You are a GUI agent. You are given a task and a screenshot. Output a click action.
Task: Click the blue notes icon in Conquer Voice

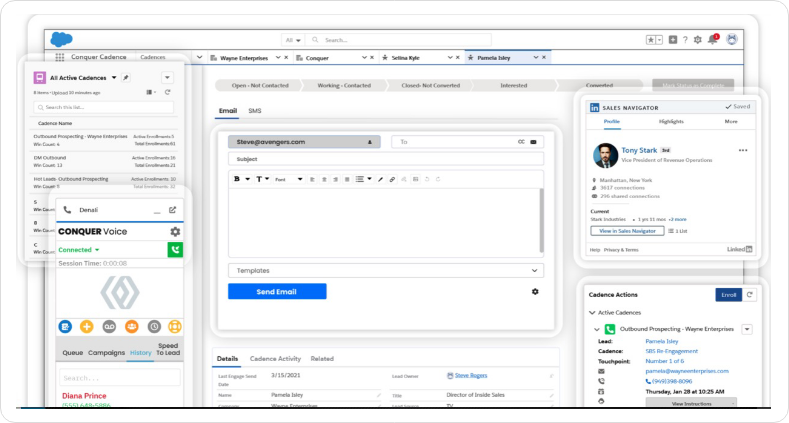pos(65,327)
